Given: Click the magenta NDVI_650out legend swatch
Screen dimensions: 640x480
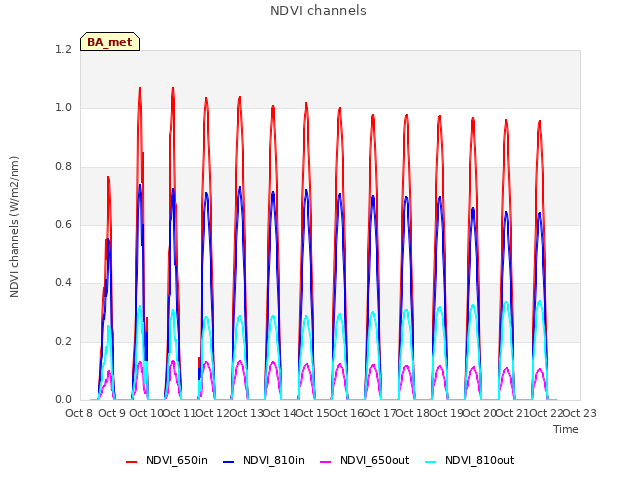Looking at the screenshot, I should pos(325,462).
